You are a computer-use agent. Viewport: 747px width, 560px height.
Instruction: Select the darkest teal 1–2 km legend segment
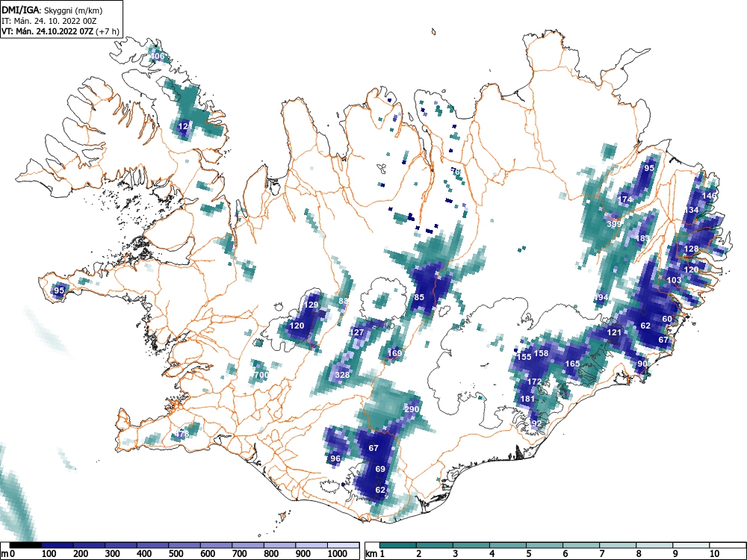click(398, 545)
